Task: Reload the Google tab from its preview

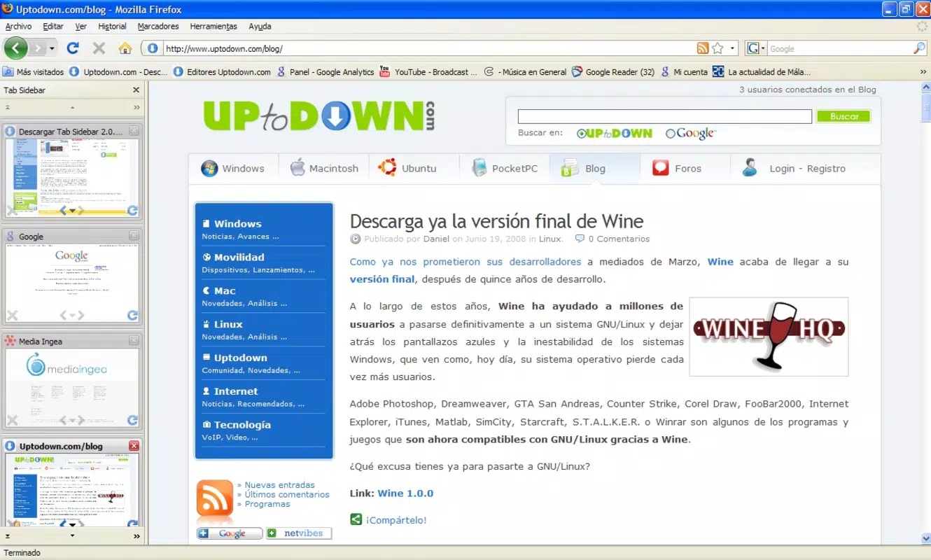Action: coord(132,316)
